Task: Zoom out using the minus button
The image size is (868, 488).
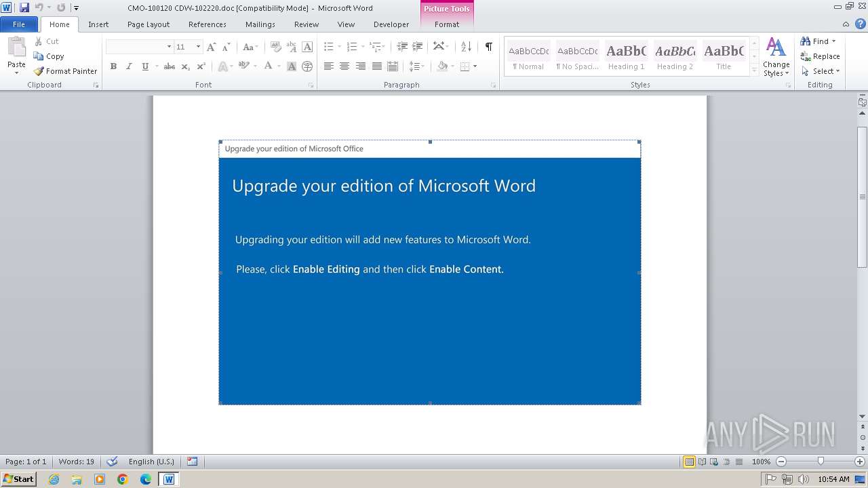Action: pos(781,462)
